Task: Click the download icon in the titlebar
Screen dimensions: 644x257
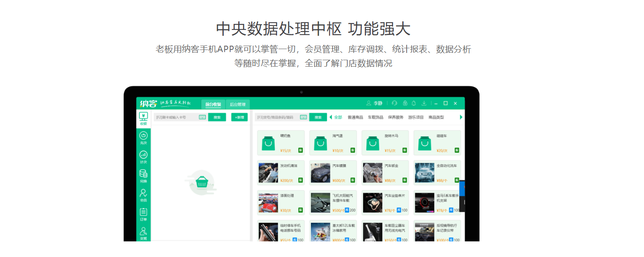Action: pos(424,103)
